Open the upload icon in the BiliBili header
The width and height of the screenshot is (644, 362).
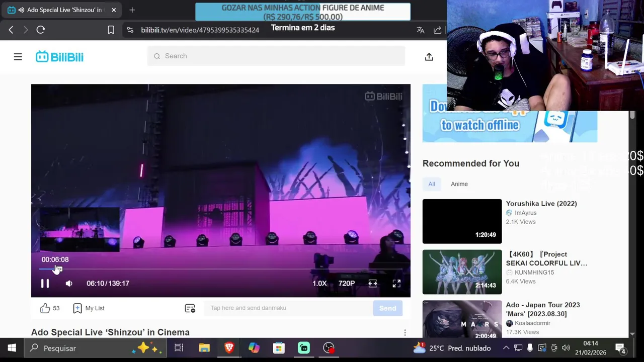coord(429,57)
